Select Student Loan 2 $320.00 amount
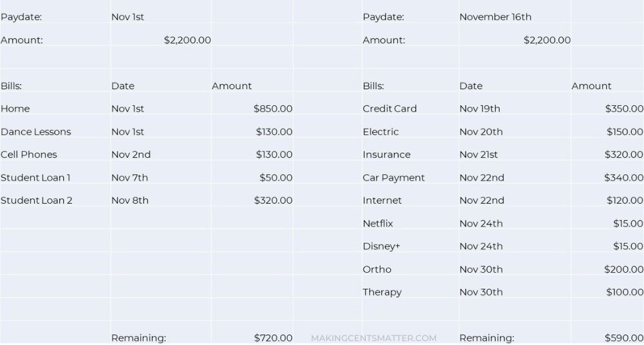644x345 pixels. (x=252, y=201)
